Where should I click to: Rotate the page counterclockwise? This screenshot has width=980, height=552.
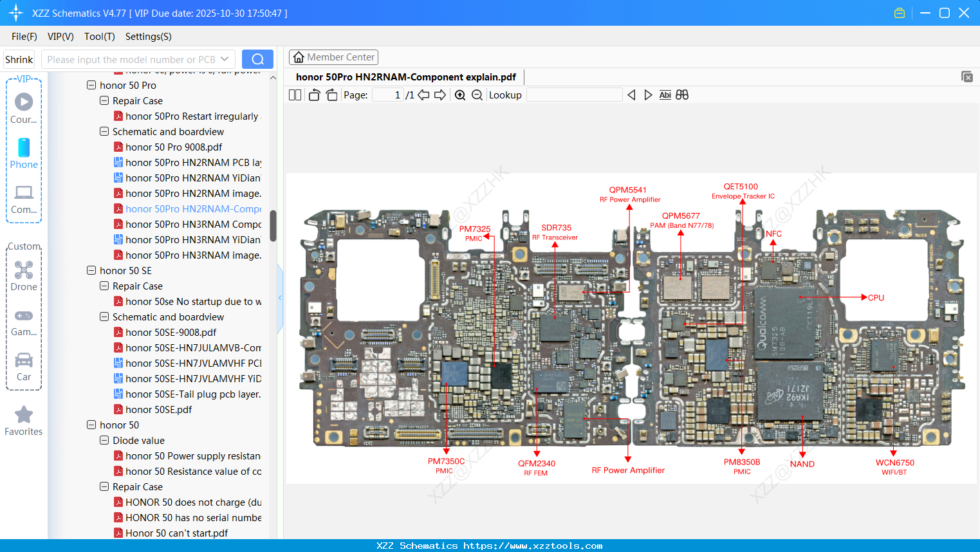pos(314,95)
